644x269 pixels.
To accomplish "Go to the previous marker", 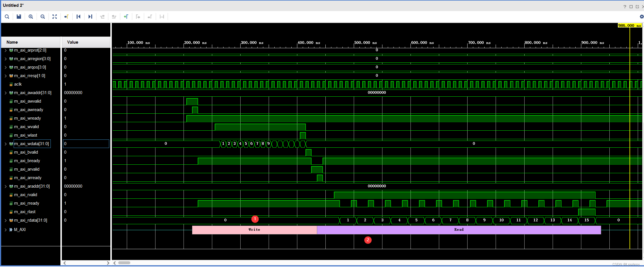I will (138, 16).
